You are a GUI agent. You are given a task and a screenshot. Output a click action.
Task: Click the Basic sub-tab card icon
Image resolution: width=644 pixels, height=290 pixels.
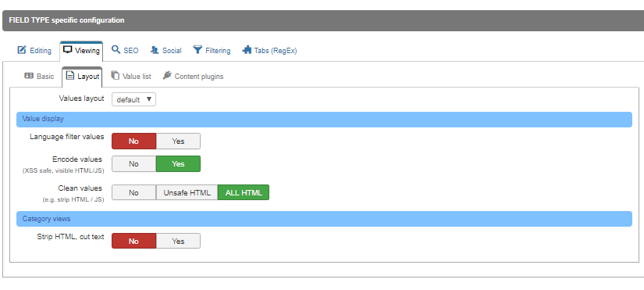point(29,76)
